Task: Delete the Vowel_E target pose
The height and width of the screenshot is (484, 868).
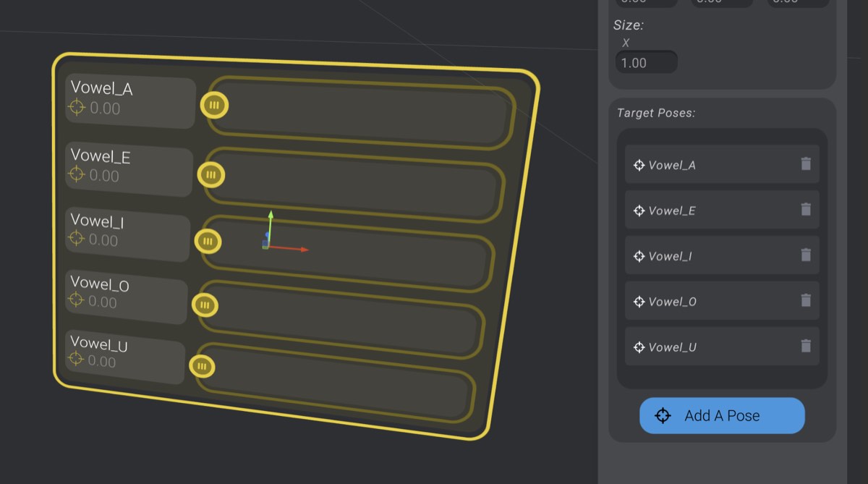Action: click(806, 210)
